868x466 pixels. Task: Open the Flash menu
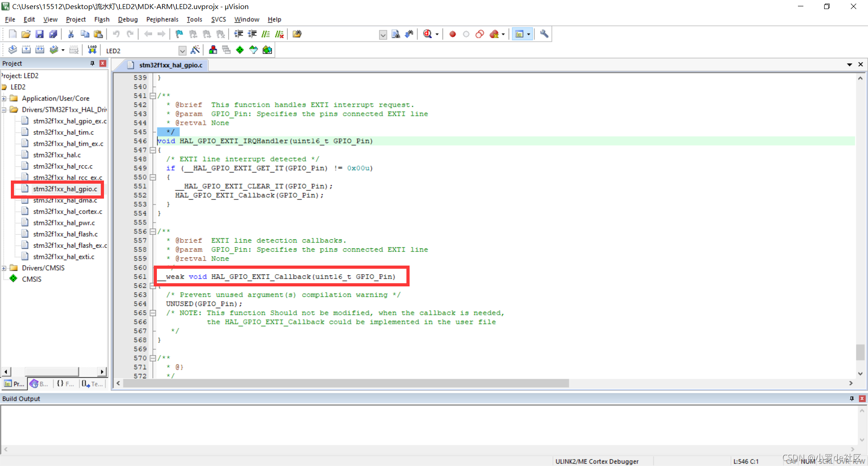[x=102, y=19]
